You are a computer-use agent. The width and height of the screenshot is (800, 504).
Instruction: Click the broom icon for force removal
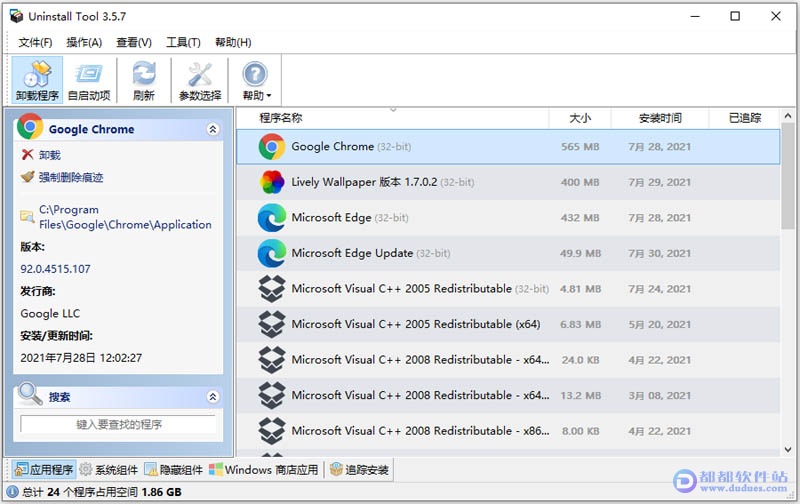[x=27, y=177]
